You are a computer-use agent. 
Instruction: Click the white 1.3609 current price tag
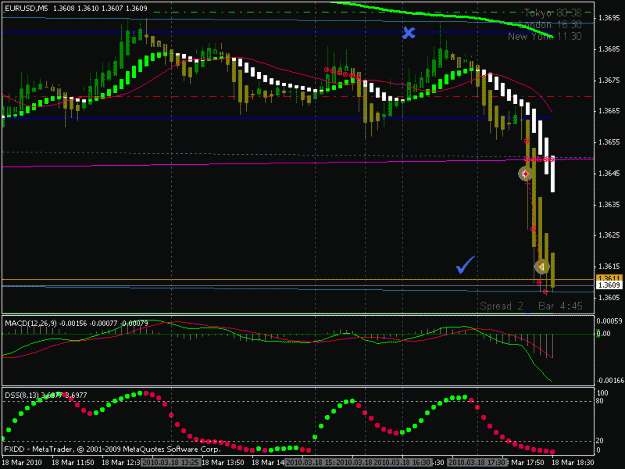[x=609, y=285]
